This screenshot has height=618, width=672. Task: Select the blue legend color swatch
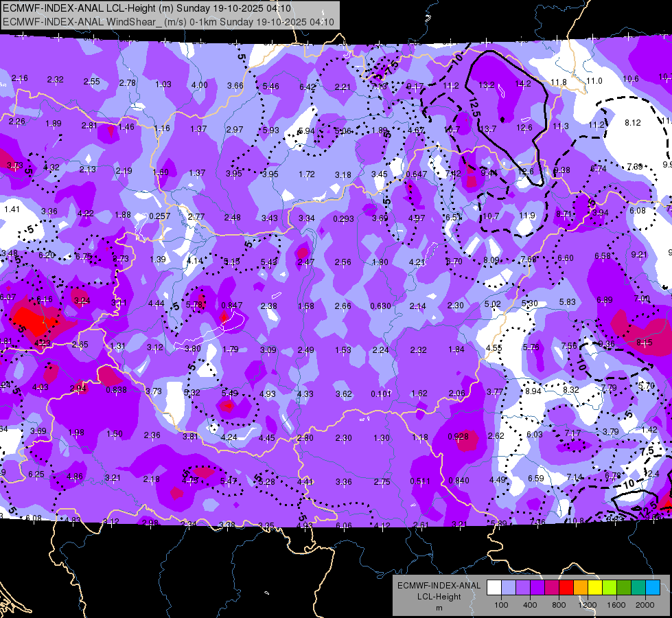coord(653,588)
